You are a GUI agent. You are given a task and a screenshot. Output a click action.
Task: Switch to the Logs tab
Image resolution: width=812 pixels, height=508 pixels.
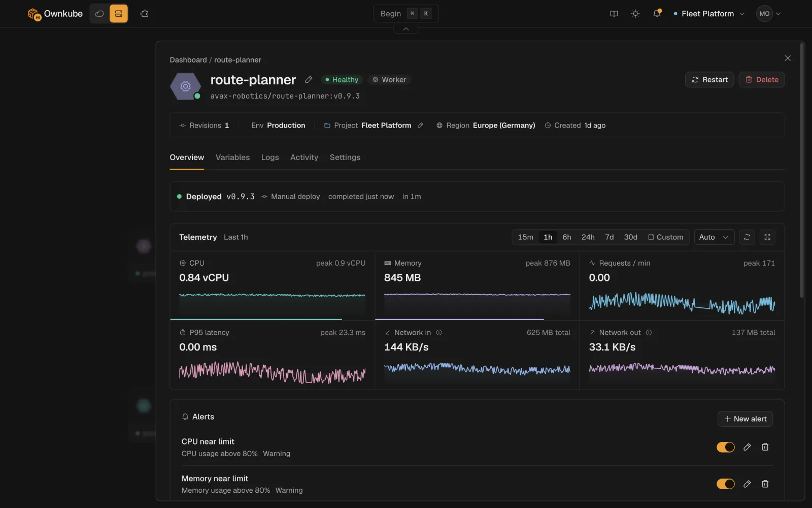click(x=270, y=157)
